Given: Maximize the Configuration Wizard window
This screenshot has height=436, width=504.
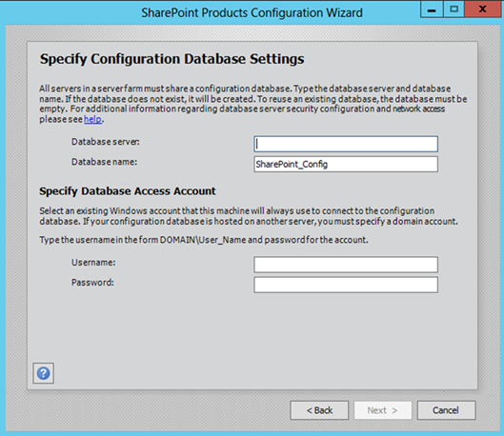Looking at the screenshot, I should pos(454,10).
